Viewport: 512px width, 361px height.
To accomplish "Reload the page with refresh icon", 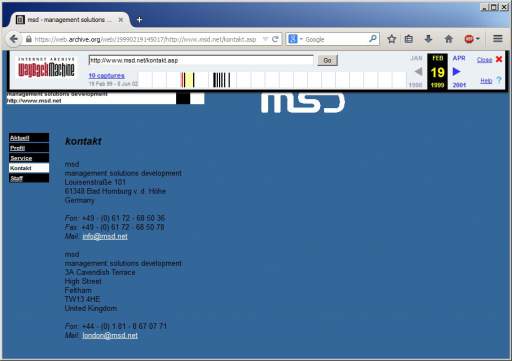I will click(275, 39).
